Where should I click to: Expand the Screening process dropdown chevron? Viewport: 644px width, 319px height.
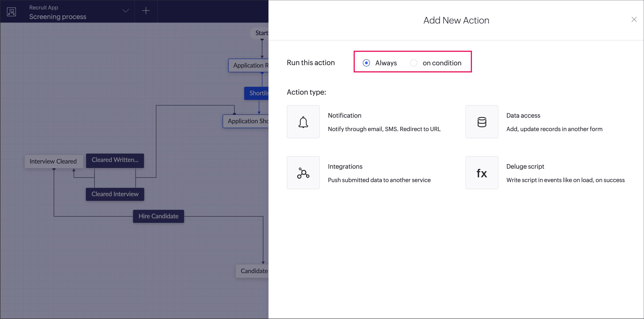tap(125, 11)
